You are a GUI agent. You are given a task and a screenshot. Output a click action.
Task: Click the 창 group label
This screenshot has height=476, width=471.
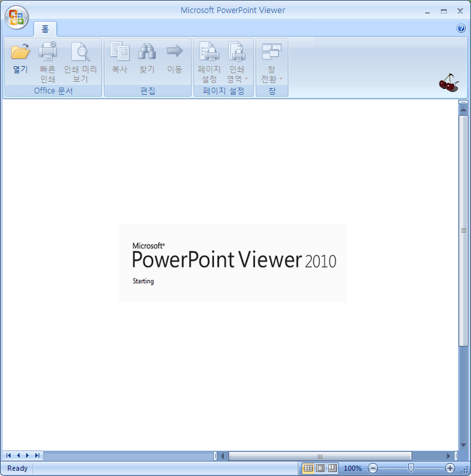pos(271,91)
